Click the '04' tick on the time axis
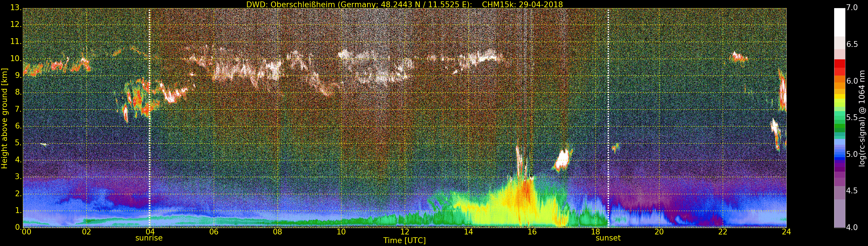This screenshot has height=246, width=868. 150,232
